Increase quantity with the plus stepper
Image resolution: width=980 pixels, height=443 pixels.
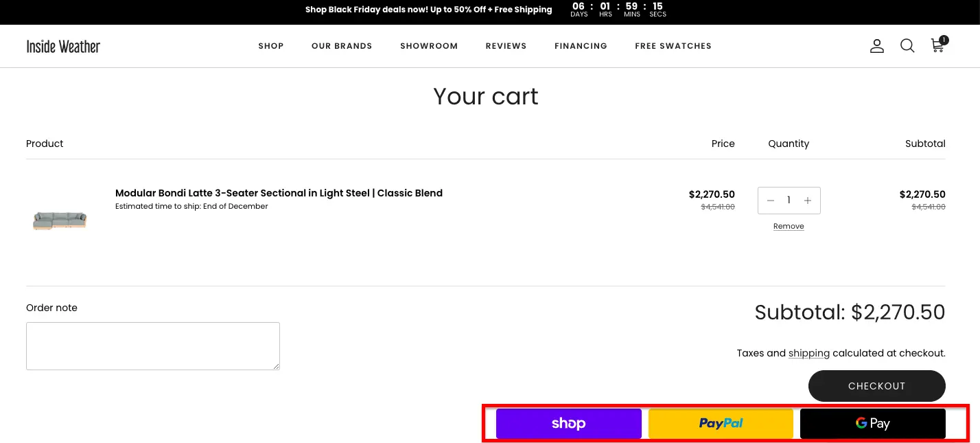click(x=808, y=200)
